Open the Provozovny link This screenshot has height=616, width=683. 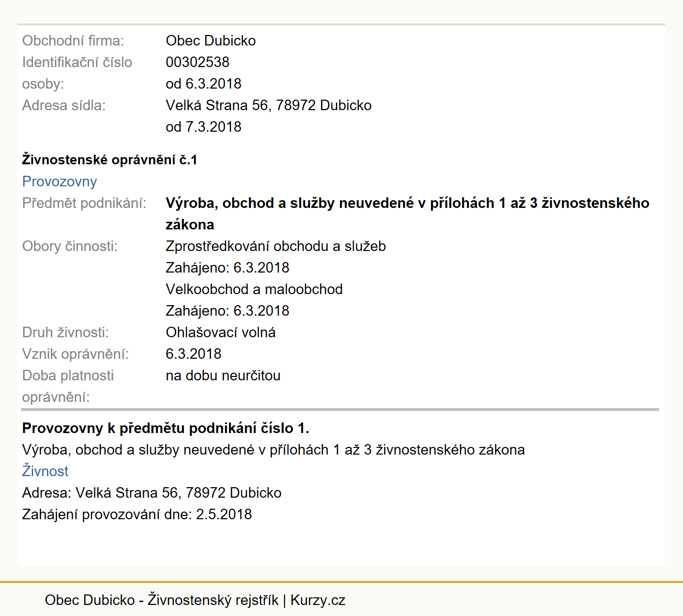(x=59, y=182)
